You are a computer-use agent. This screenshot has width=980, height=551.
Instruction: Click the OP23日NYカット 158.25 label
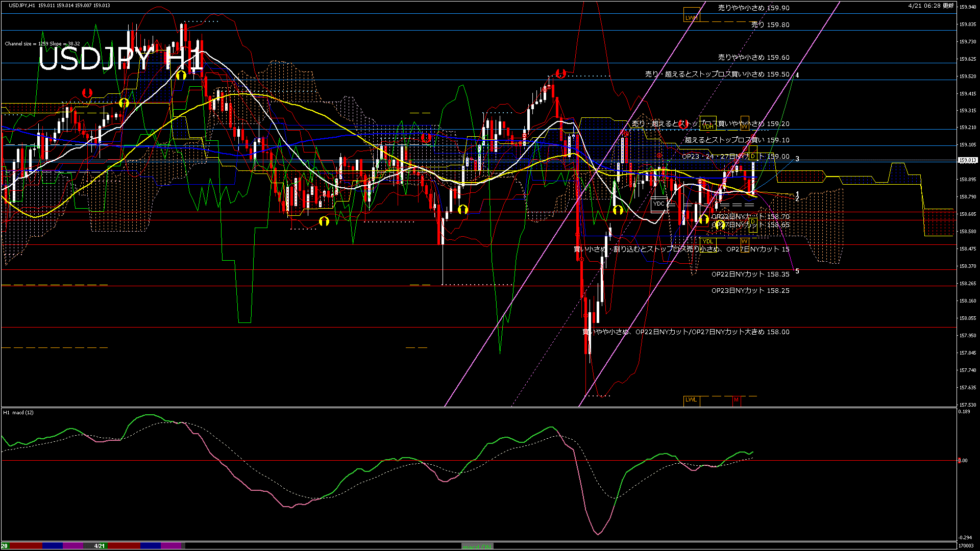(750, 290)
